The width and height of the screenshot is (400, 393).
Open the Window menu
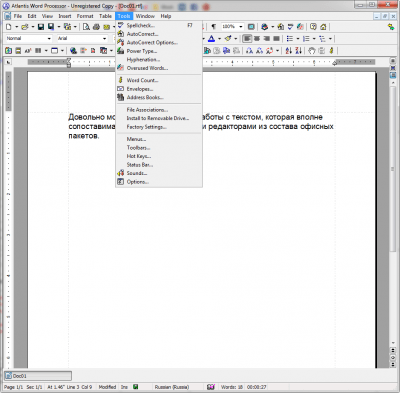(x=145, y=16)
